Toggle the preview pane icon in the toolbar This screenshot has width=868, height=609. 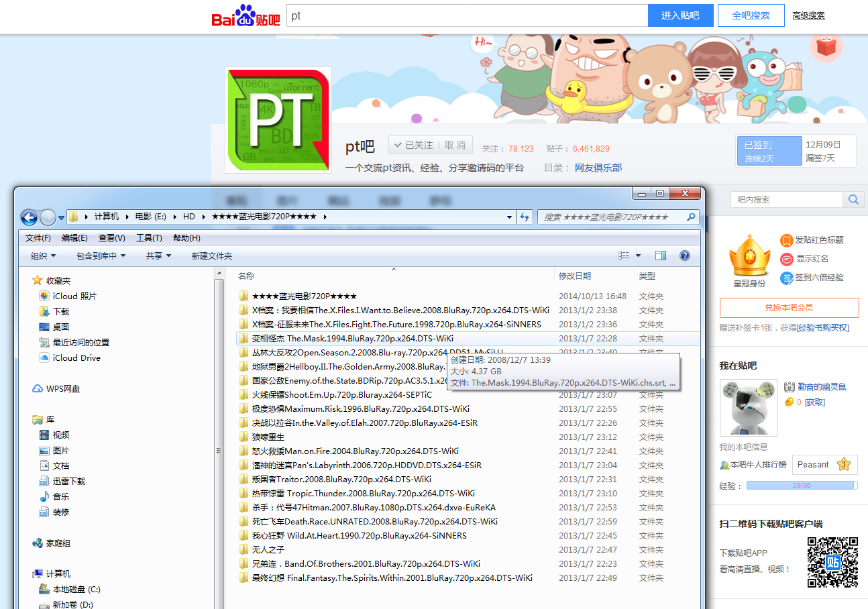tap(660, 256)
